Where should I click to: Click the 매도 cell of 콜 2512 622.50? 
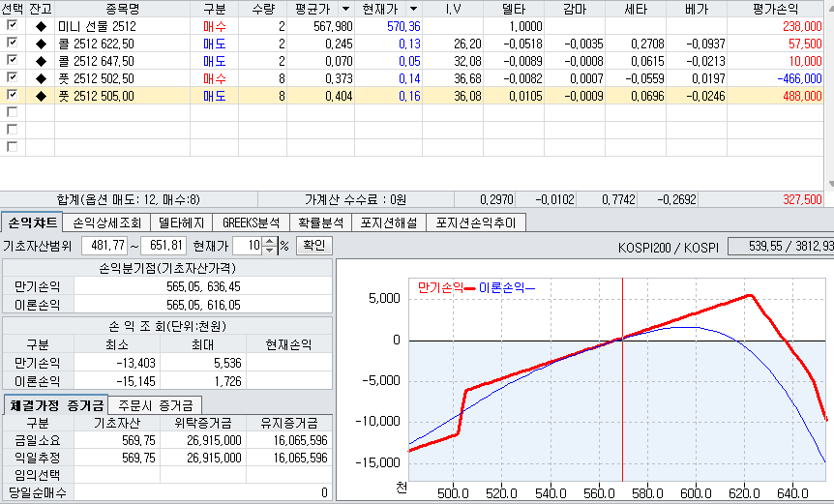tap(215, 44)
